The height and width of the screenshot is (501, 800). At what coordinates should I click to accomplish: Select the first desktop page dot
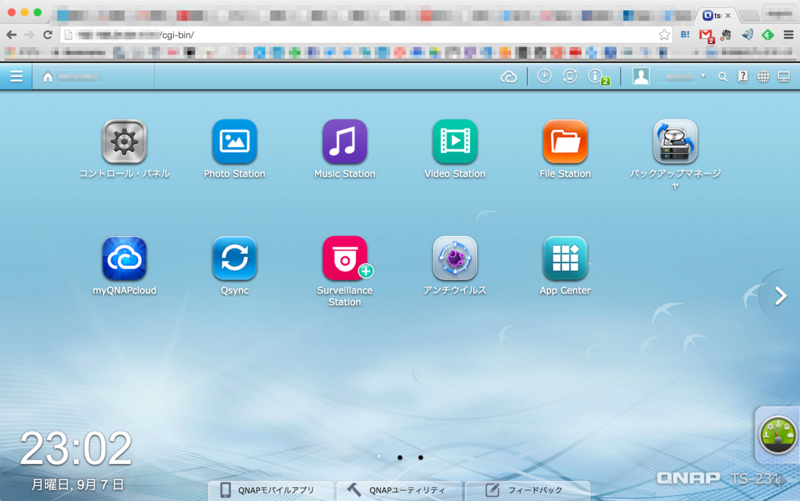tap(379, 457)
